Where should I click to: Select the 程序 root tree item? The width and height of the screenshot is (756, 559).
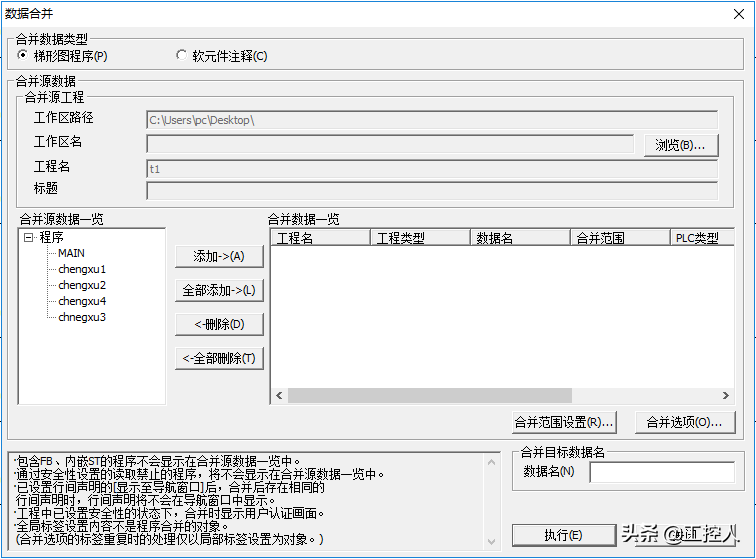click(x=52, y=237)
